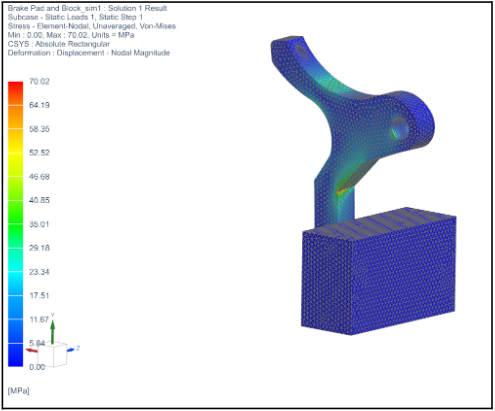The image size is (495, 411).
Task: Click the 70.02 legend maximum value
Action: coord(39,81)
